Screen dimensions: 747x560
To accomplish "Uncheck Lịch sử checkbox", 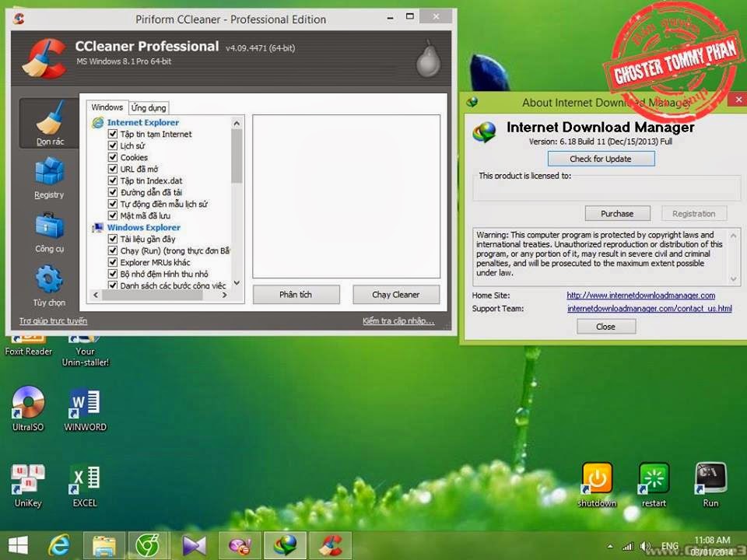I will click(x=112, y=145).
